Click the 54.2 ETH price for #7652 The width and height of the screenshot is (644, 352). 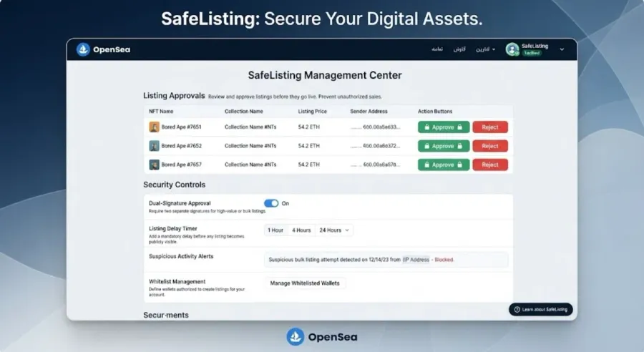pyautogui.click(x=309, y=146)
